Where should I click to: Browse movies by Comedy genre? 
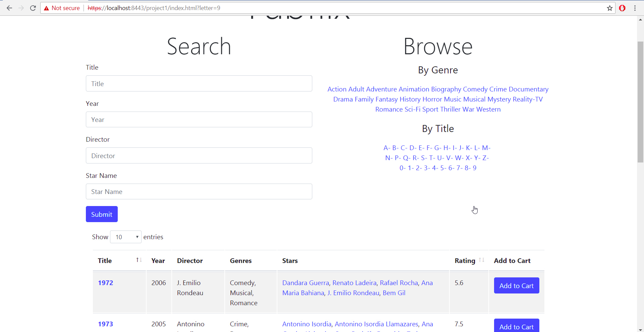point(475,89)
